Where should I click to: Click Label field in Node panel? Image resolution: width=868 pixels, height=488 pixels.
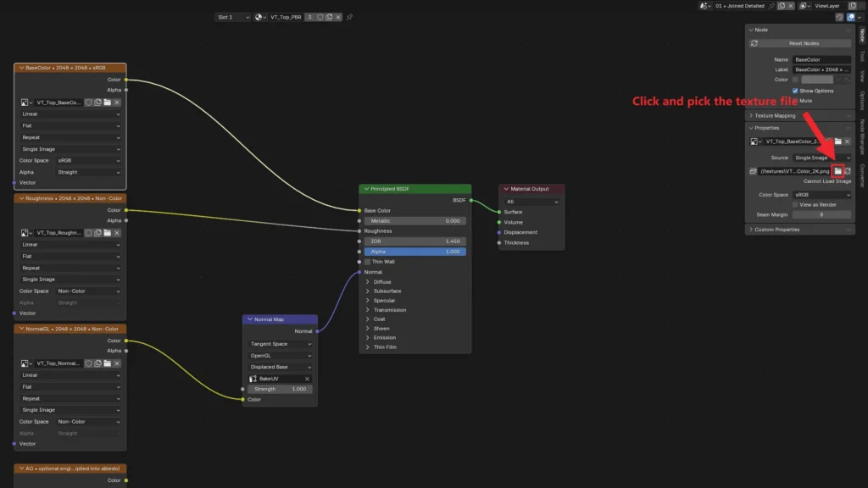pyautogui.click(x=822, y=69)
